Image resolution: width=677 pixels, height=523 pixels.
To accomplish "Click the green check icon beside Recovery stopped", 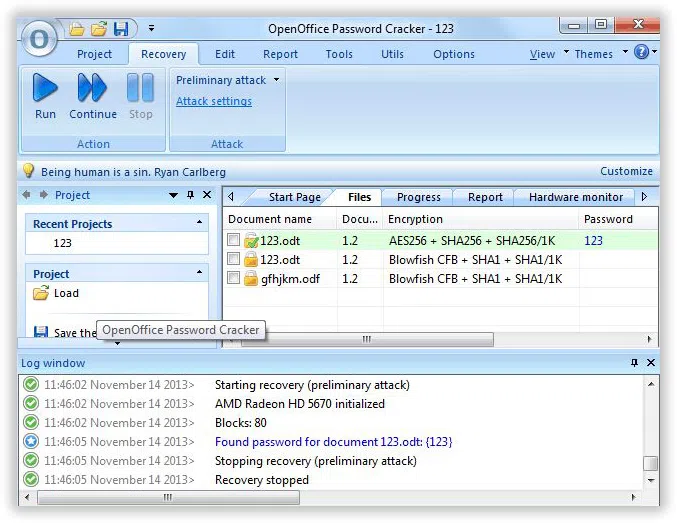I will 31,479.
